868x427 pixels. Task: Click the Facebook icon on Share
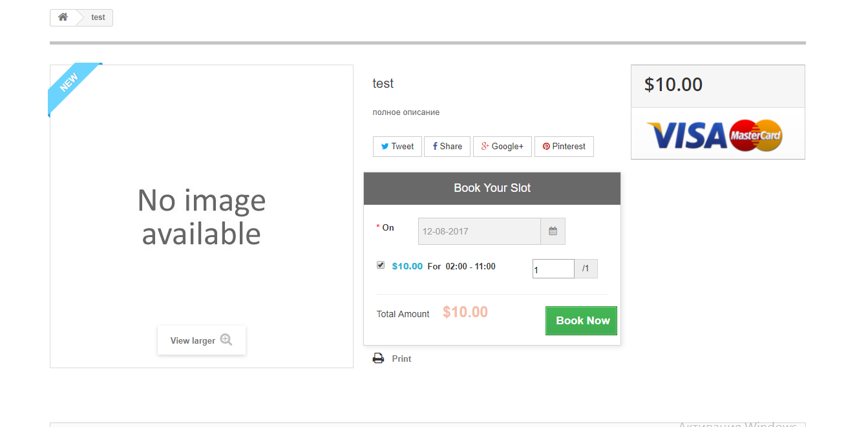point(435,147)
